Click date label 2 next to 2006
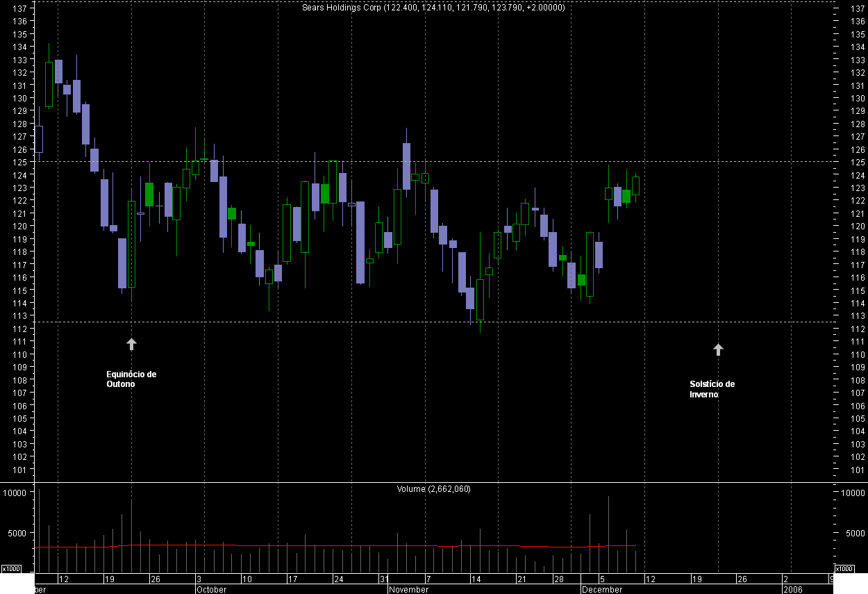The image size is (868, 594). (786, 579)
